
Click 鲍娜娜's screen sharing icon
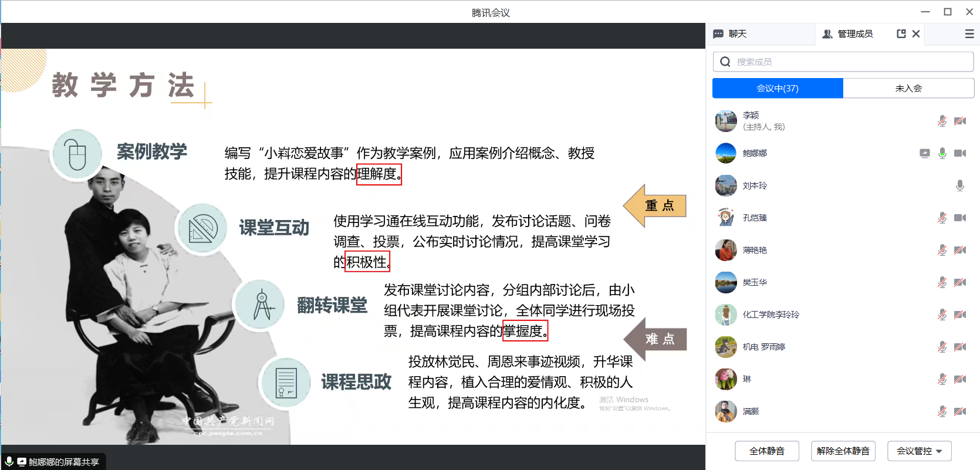coord(924,153)
